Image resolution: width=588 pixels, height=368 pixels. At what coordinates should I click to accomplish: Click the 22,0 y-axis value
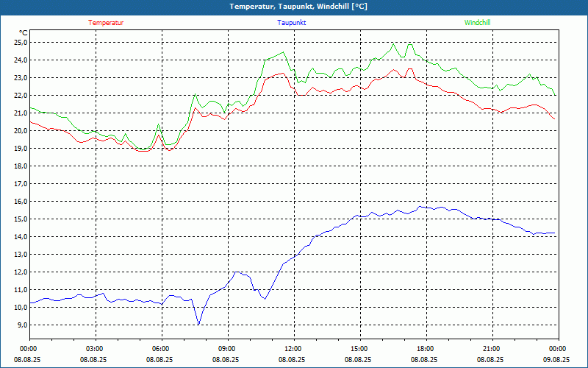click(x=21, y=96)
